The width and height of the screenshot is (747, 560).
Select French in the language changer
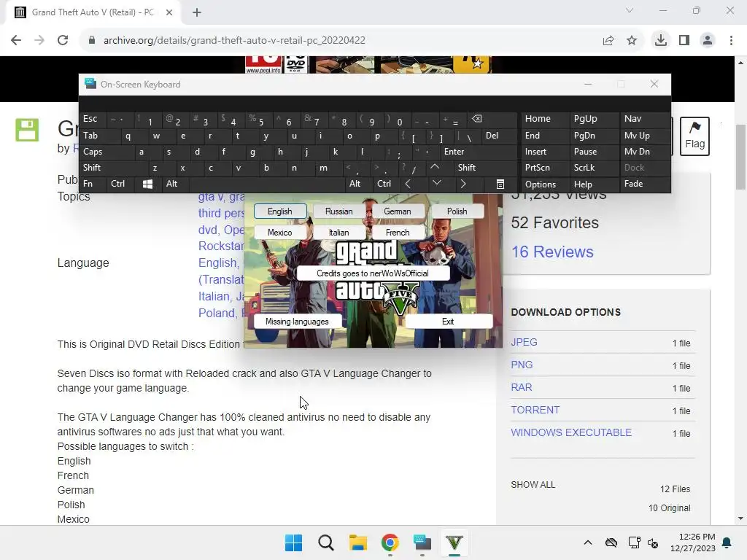(x=398, y=233)
